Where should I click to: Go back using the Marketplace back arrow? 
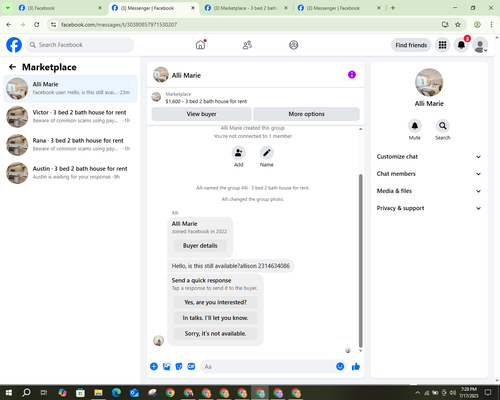coord(12,67)
